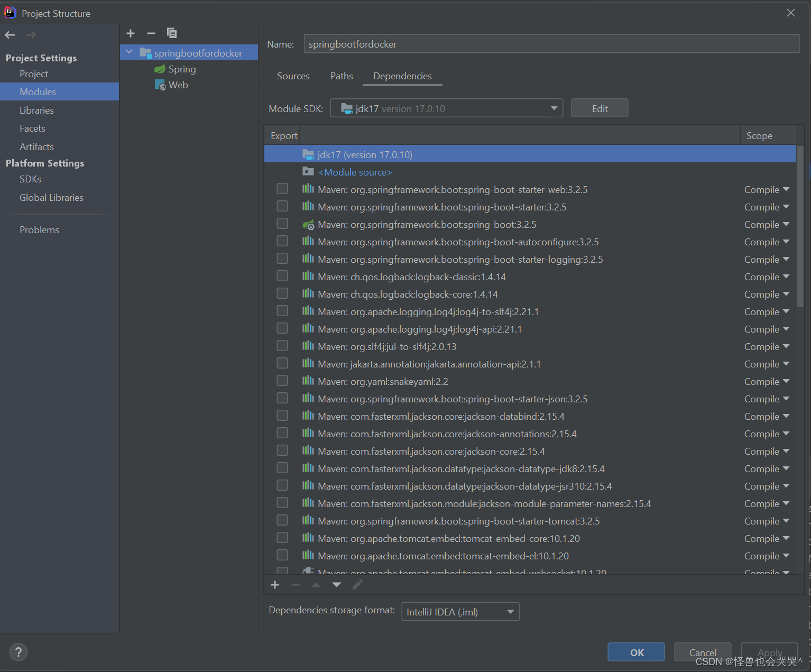Move dependency down arrow icon
811x672 pixels.
click(337, 585)
